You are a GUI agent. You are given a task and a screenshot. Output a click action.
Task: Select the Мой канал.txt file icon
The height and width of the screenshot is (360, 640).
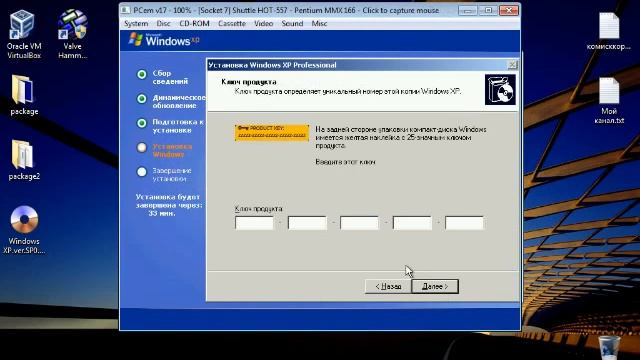coord(609,100)
